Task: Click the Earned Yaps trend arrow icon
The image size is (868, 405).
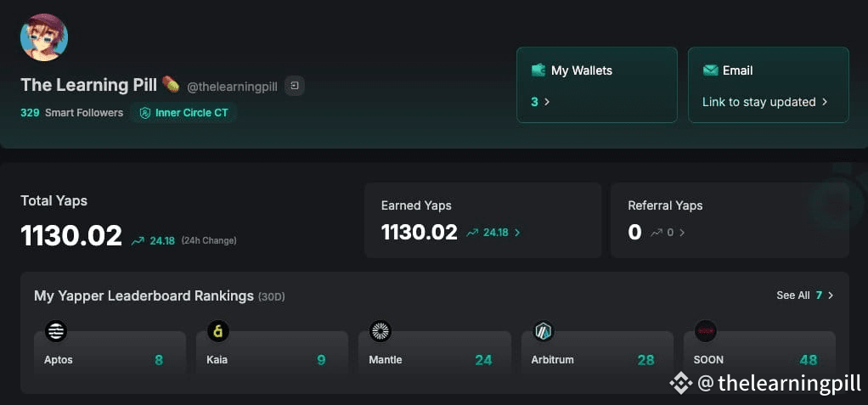Action: click(x=472, y=233)
